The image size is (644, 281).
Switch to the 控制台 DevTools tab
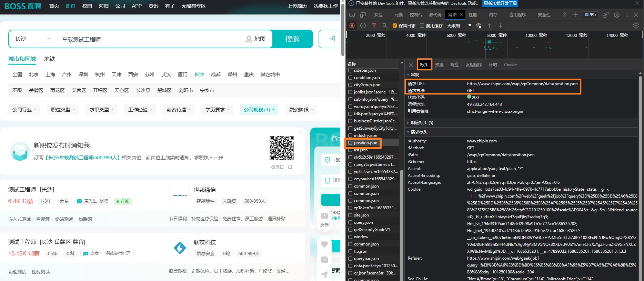coord(416,15)
